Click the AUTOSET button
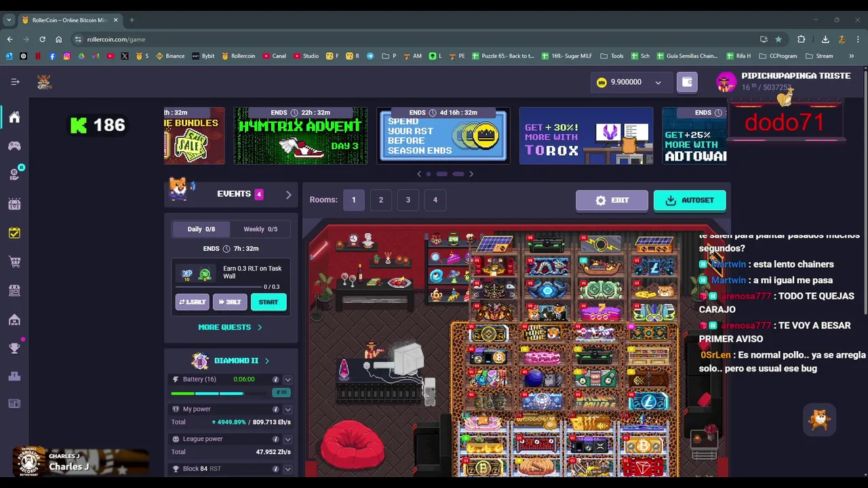The image size is (868, 488). [x=690, y=201]
